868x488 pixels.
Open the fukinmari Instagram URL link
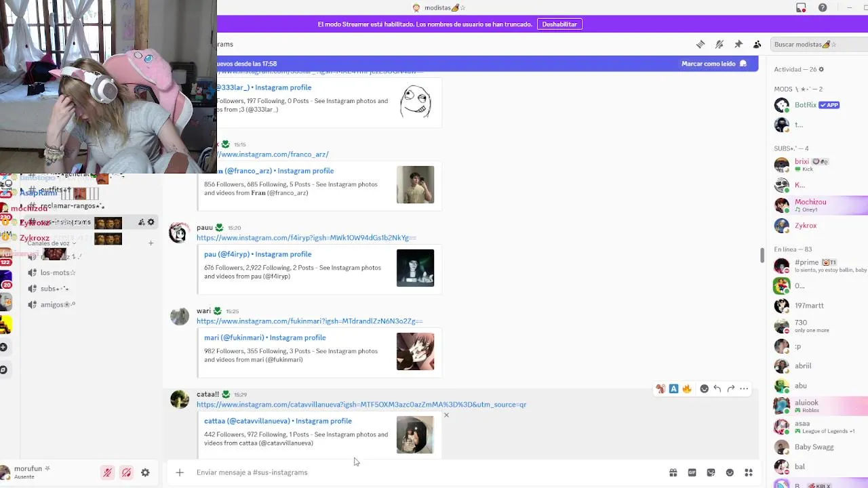point(309,321)
